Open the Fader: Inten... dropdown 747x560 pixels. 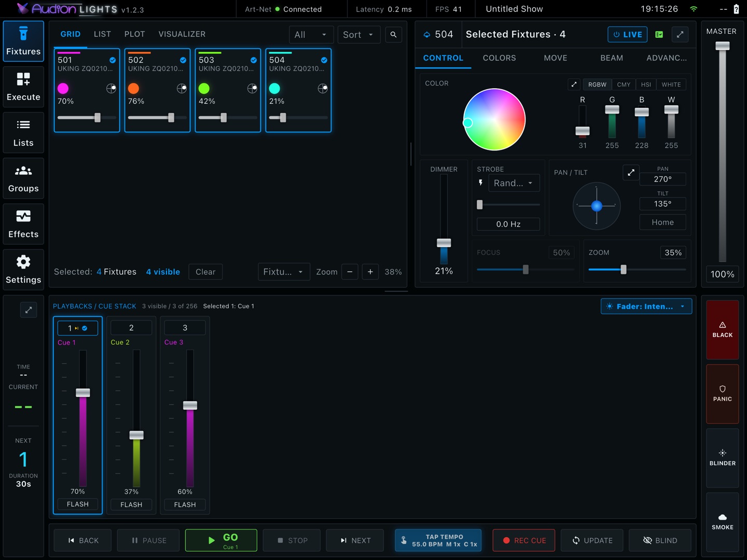click(646, 306)
